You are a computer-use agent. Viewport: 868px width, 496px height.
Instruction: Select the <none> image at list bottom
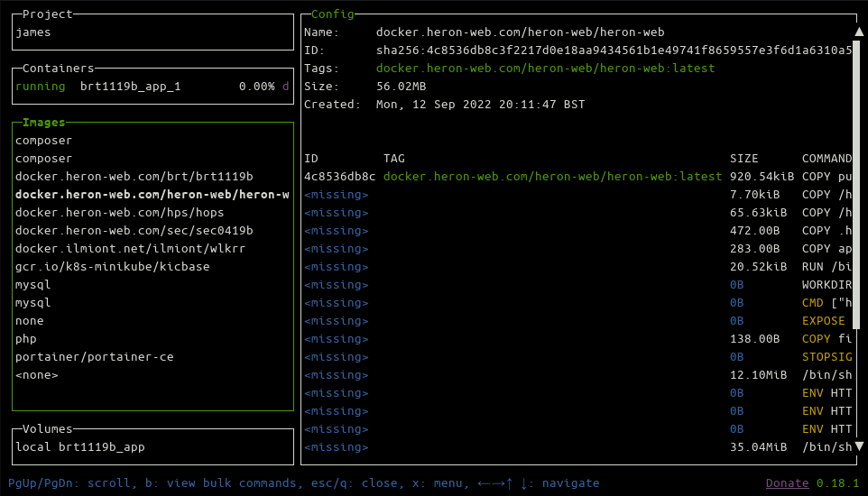coord(36,375)
